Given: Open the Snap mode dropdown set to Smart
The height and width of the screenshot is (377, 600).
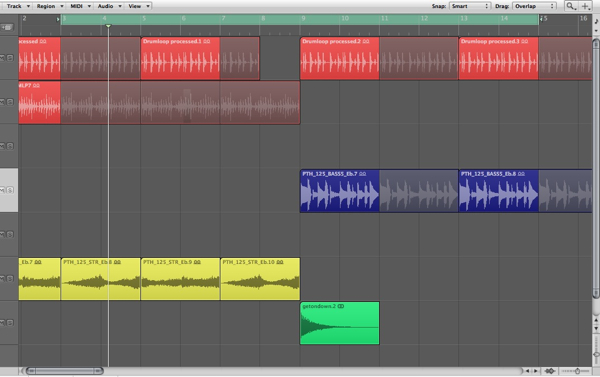Looking at the screenshot, I should click(x=470, y=6).
